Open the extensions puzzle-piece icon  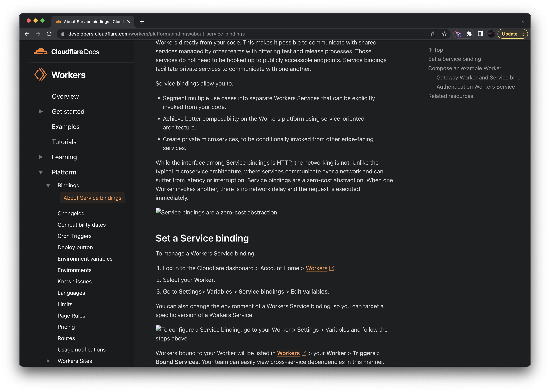coord(469,34)
